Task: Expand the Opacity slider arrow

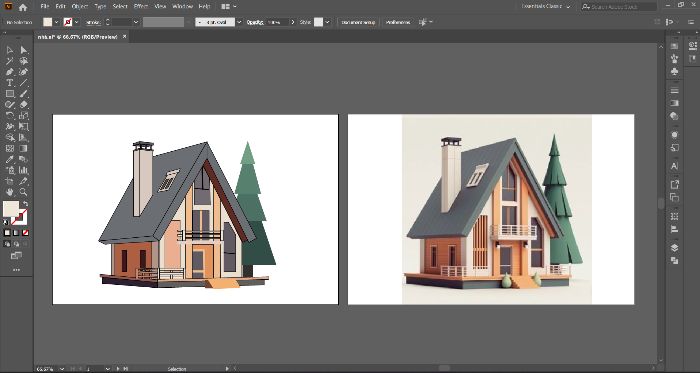Action: (293, 22)
